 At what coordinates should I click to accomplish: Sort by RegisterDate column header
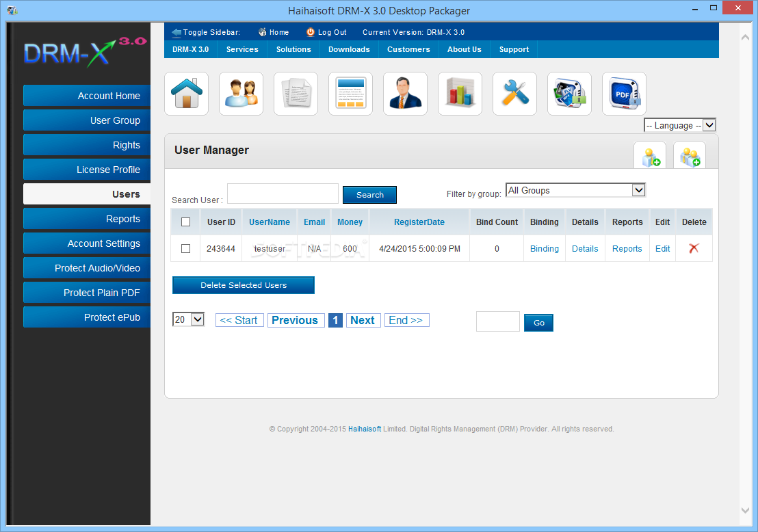pyautogui.click(x=419, y=222)
